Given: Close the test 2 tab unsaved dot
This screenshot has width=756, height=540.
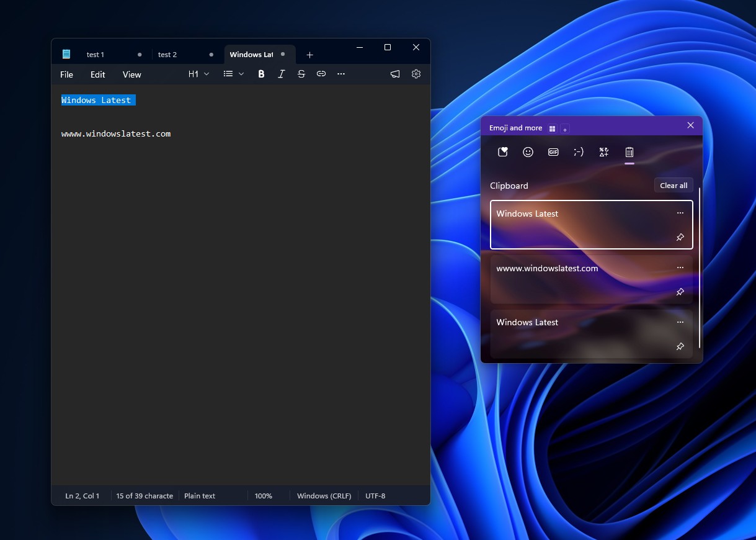Looking at the screenshot, I should pyautogui.click(x=211, y=55).
